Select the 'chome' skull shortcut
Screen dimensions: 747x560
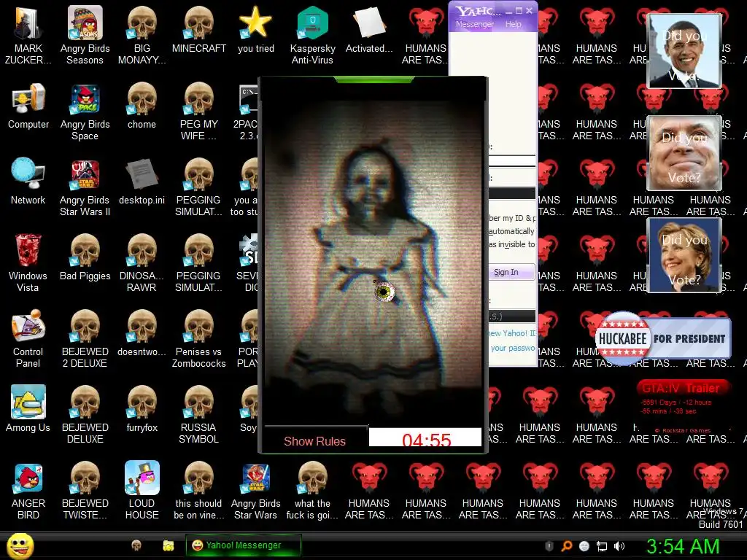point(142,106)
